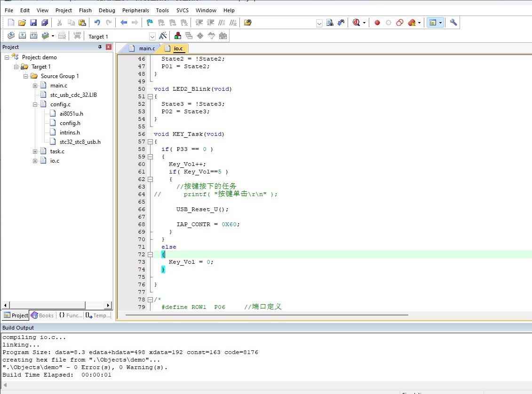532x394 pixels.
Task: Open Pack Installer icon
Action: [x=223, y=36]
